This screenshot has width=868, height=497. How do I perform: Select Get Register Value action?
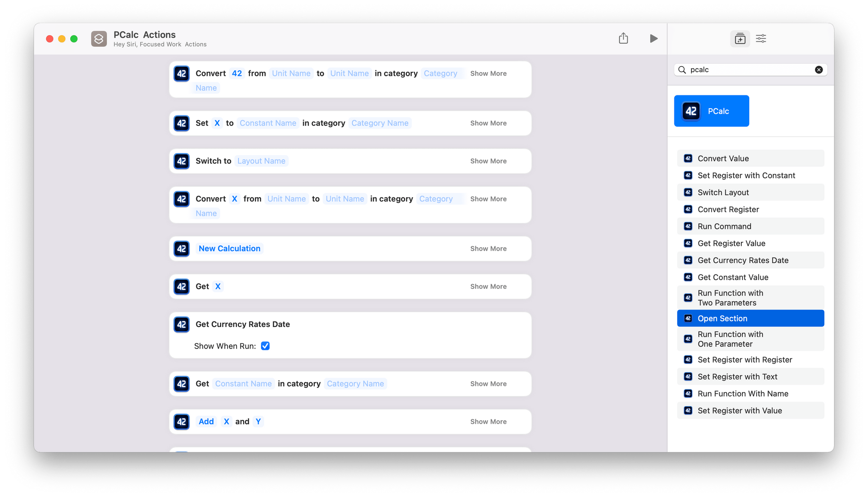click(751, 243)
